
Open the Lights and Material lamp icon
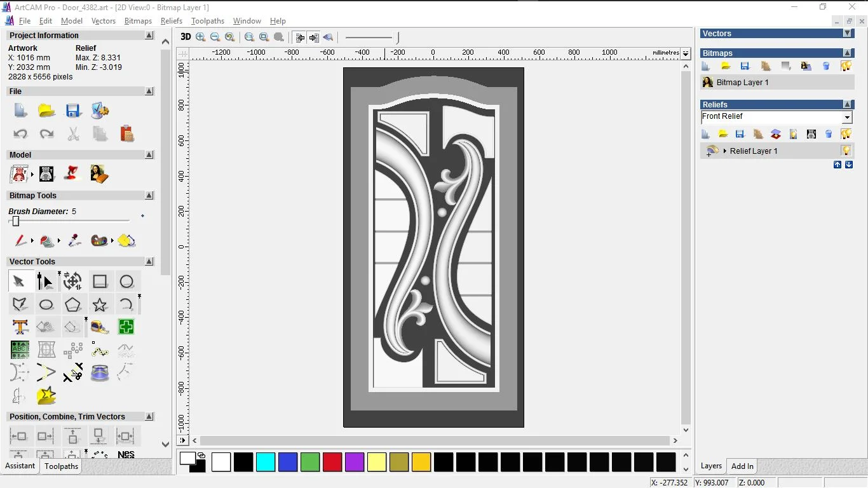[72, 173]
